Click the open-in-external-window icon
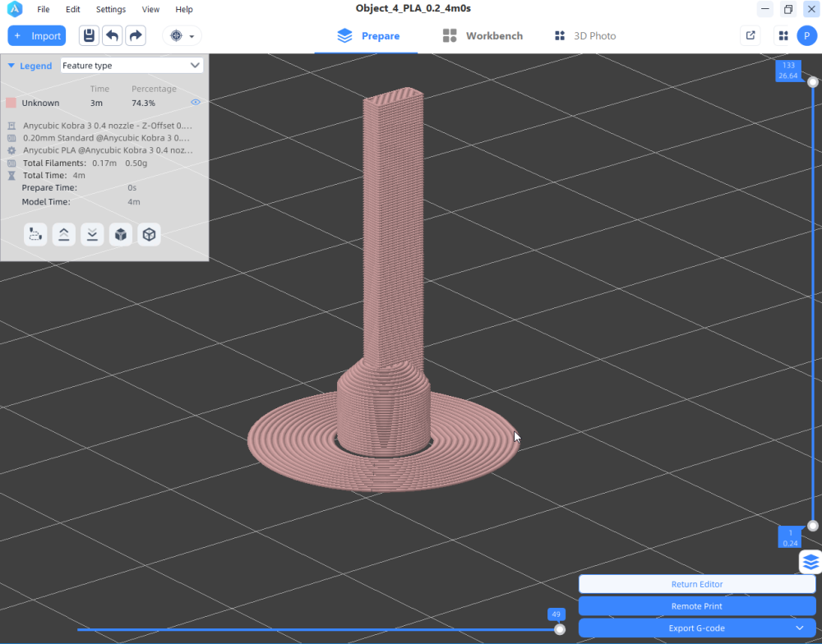Image resolution: width=822 pixels, height=644 pixels. (x=750, y=35)
